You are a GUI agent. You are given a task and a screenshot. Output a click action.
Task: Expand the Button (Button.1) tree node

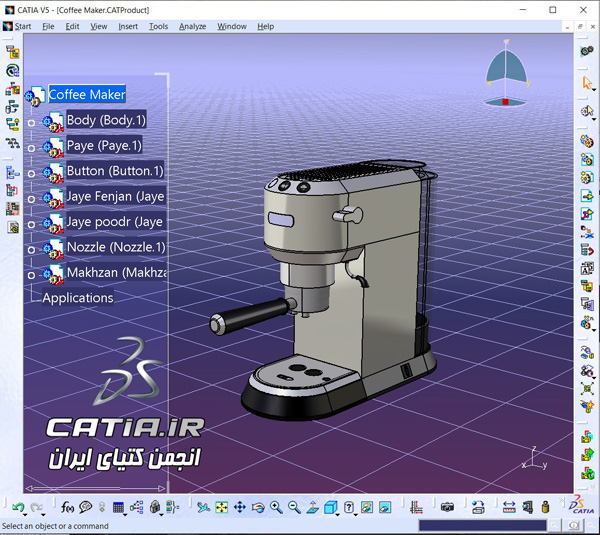coord(31,174)
